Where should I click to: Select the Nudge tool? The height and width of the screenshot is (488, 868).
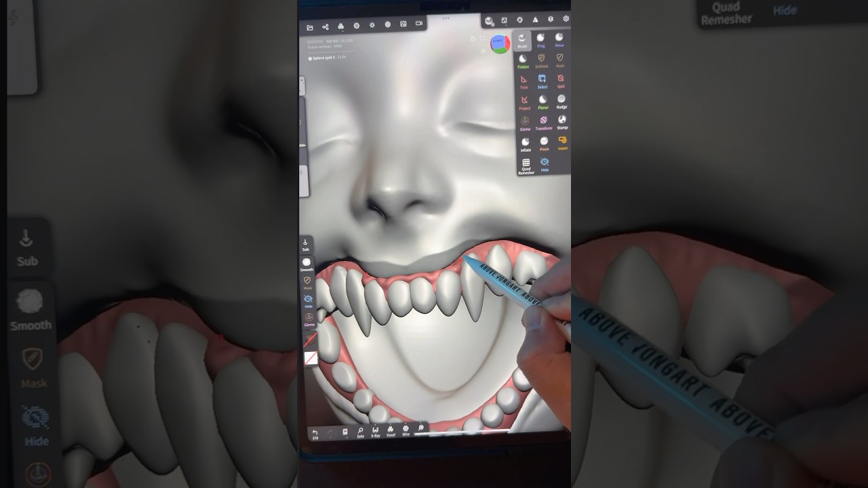(x=561, y=102)
